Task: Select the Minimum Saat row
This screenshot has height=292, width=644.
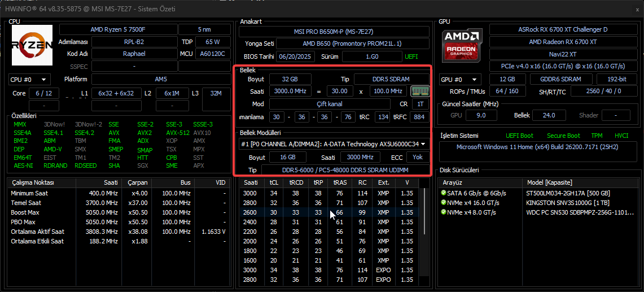Action: click(120, 193)
